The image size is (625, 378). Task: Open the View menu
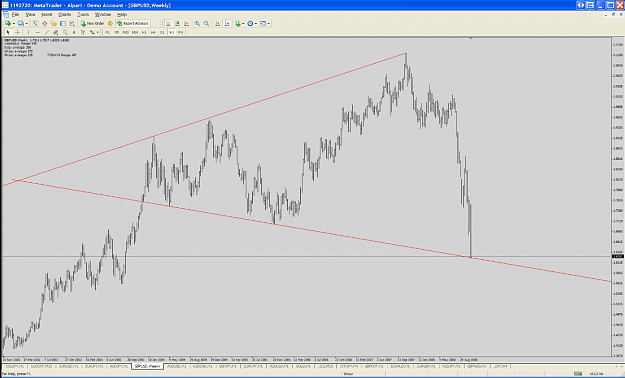click(x=30, y=15)
